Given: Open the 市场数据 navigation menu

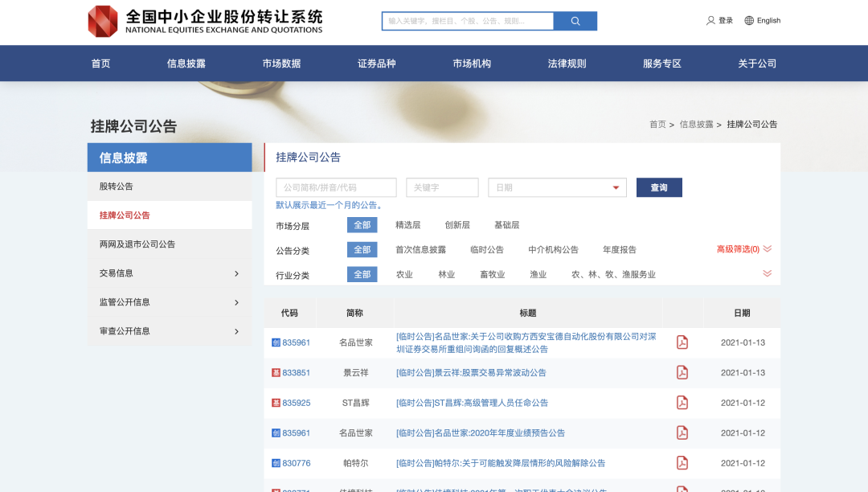Looking at the screenshot, I should tap(283, 63).
